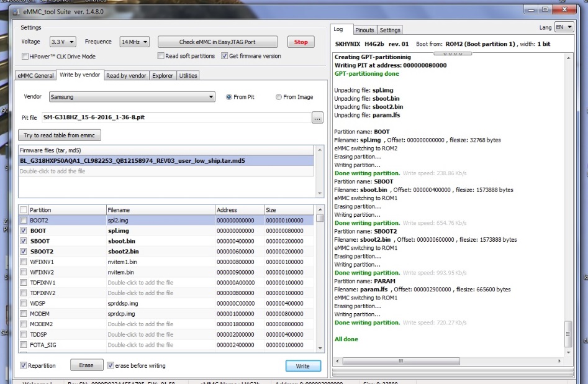This screenshot has width=588, height=384.
Task: Click the Write button
Action: pyautogui.click(x=303, y=366)
